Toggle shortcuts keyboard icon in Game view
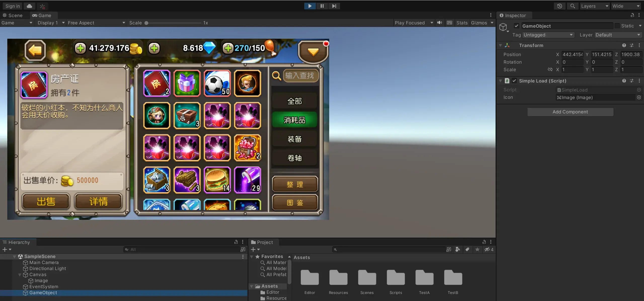644x301 pixels. [x=449, y=23]
